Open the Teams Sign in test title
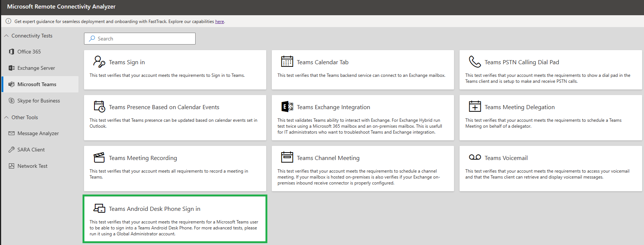The height and width of the screenshot is (245, 644). 127,62
